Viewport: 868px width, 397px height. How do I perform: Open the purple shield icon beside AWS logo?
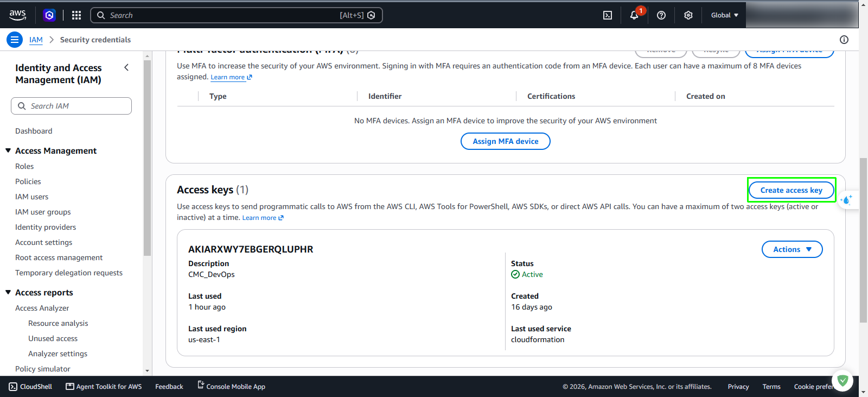point(49,15)
